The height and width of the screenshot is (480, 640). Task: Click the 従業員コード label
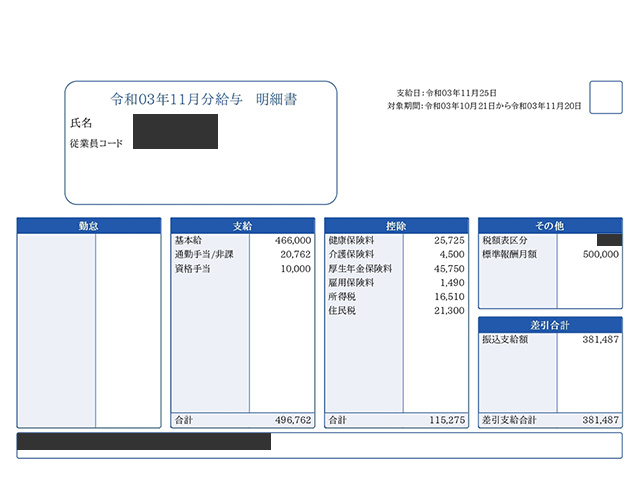[96, 144]
